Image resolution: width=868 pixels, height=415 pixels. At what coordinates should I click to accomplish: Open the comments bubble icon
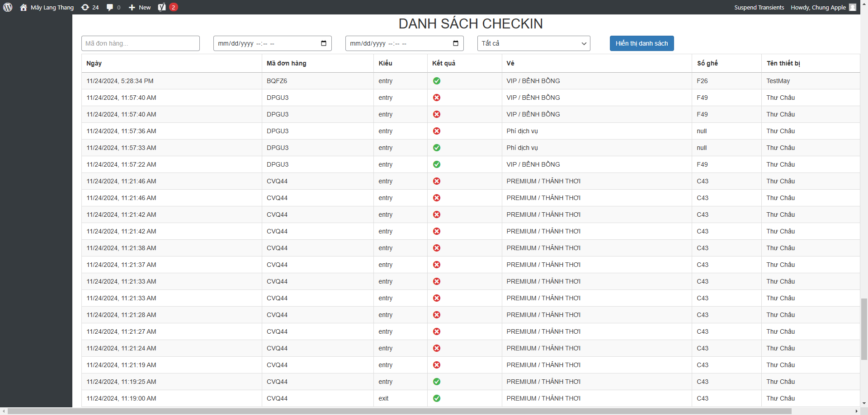110,7
